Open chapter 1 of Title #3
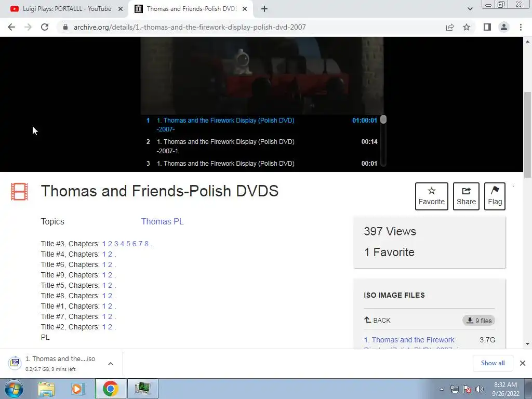The height and width of the screenshot is (399, 532). [104, 244]
